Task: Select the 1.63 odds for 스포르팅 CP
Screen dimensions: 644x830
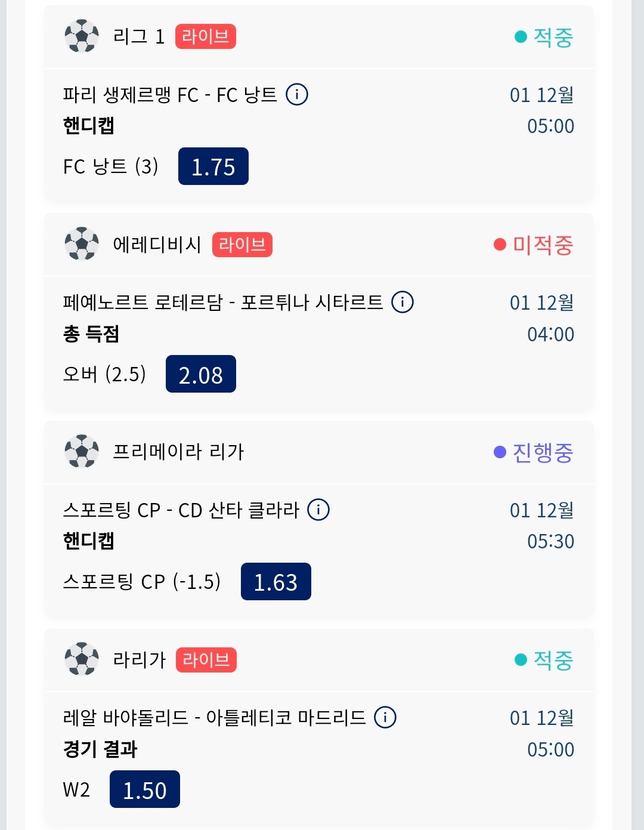Action: (x=275, y=582)
